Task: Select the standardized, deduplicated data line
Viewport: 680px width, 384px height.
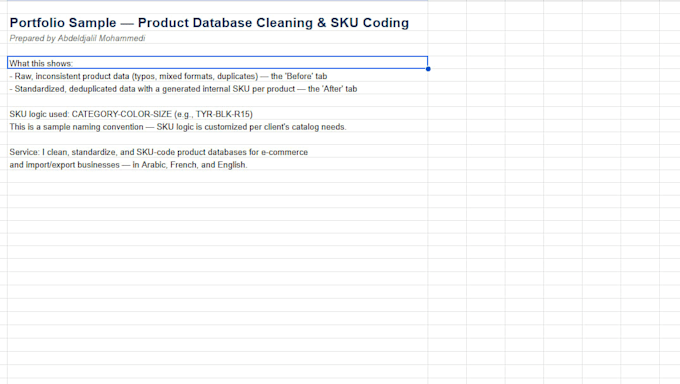Action: tap(183, 89)
